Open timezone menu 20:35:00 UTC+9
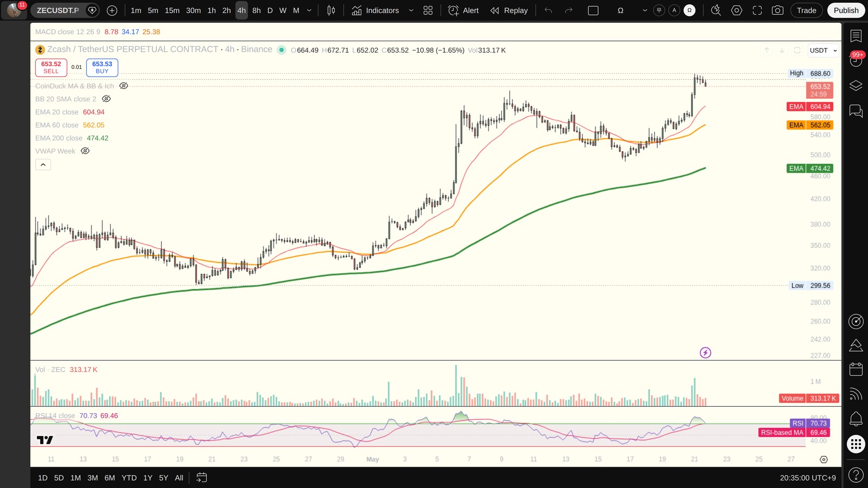 [x=808, y=478]
